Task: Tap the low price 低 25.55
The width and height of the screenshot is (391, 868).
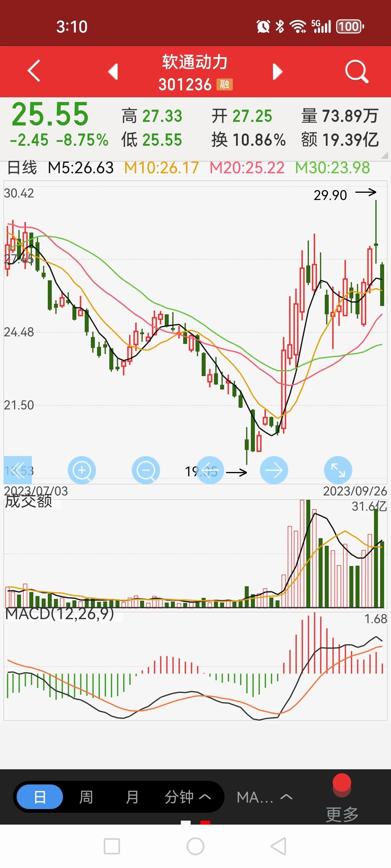Action: pos(152,140)
